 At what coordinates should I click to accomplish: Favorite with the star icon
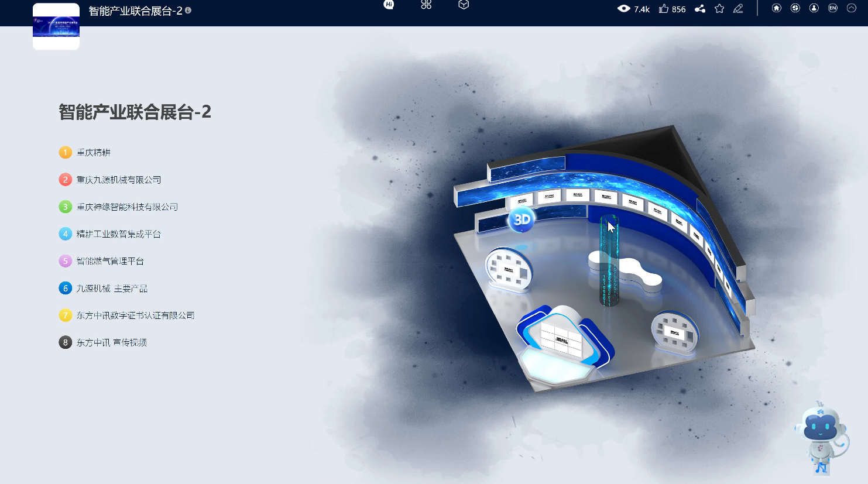(x=719, y=9)
